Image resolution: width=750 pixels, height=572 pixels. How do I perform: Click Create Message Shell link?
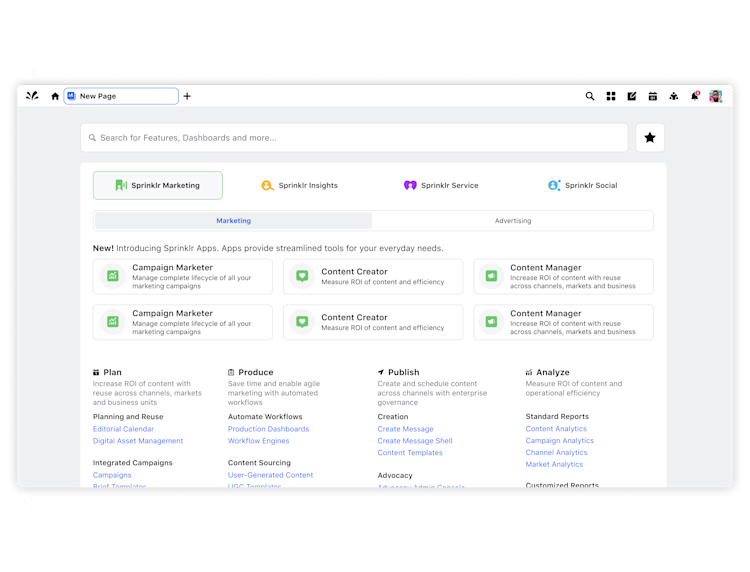pos(415,441)
